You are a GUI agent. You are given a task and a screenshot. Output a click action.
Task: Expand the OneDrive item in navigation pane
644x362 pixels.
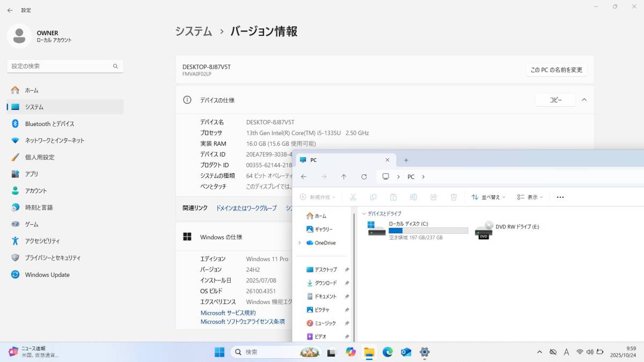[299, 242]
